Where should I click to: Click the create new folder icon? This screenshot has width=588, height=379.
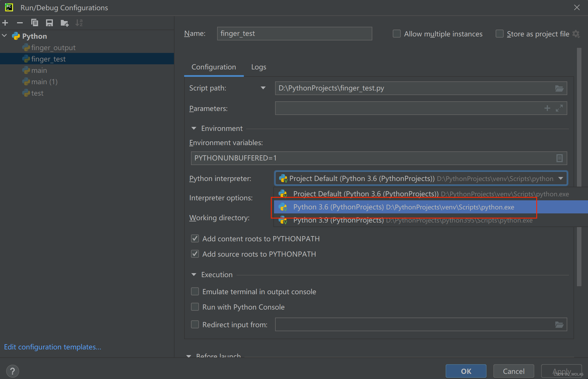click(x=65, y=23)
